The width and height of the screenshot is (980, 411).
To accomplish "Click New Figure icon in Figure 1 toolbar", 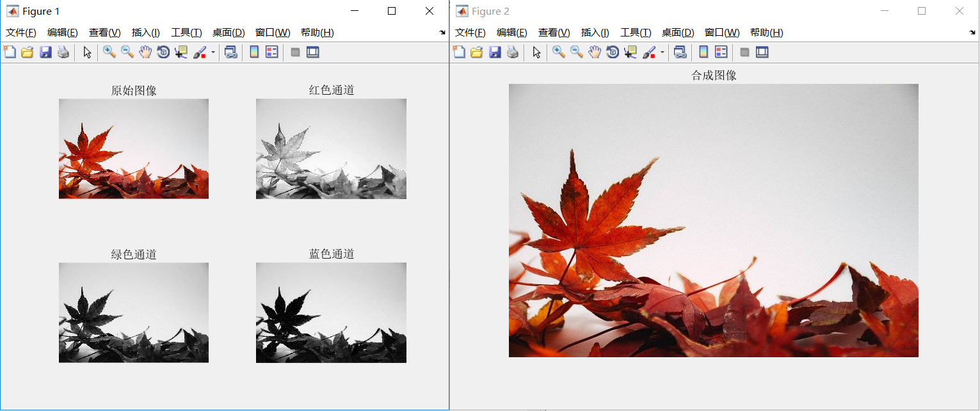I will click(x=9, y=52).
